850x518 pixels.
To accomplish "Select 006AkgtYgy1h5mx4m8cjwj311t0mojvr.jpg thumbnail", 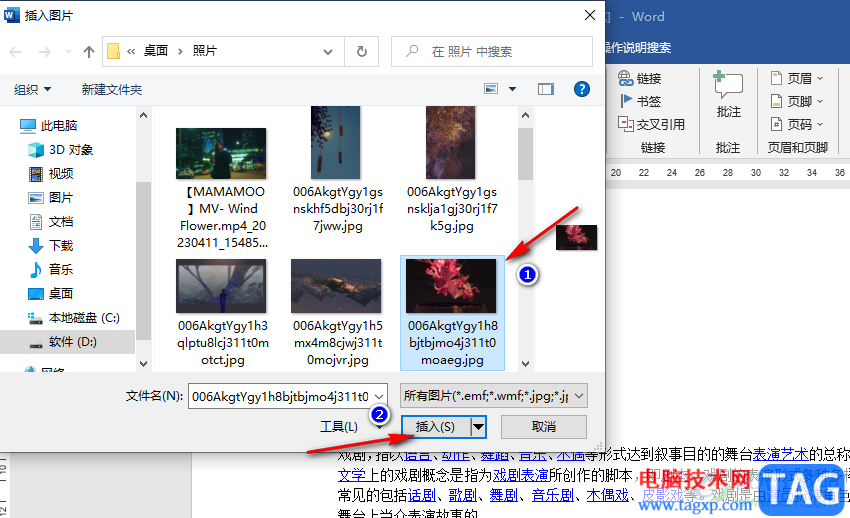I will click(x=336, y=286).
